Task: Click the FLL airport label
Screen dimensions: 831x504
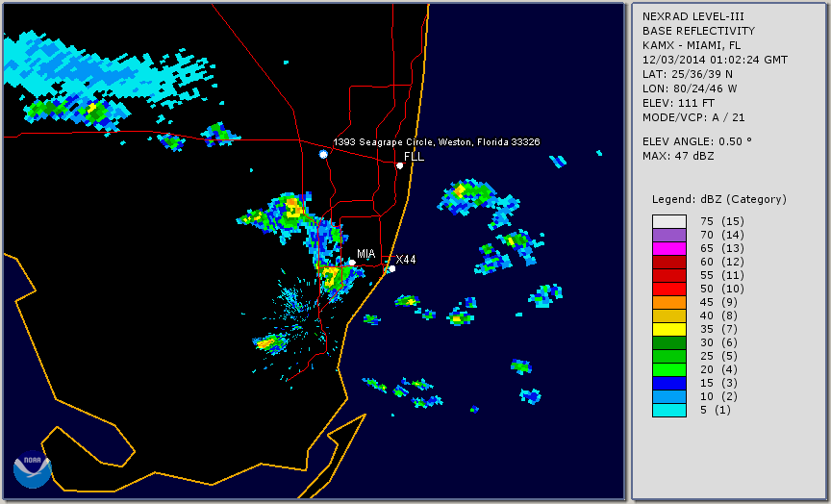Action: click(414, 157)
